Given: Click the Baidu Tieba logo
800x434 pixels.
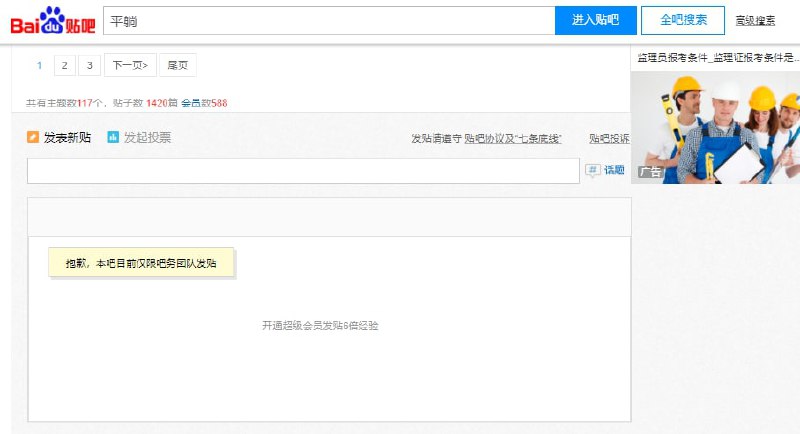Looking at the screenshot, I should 53,21.
